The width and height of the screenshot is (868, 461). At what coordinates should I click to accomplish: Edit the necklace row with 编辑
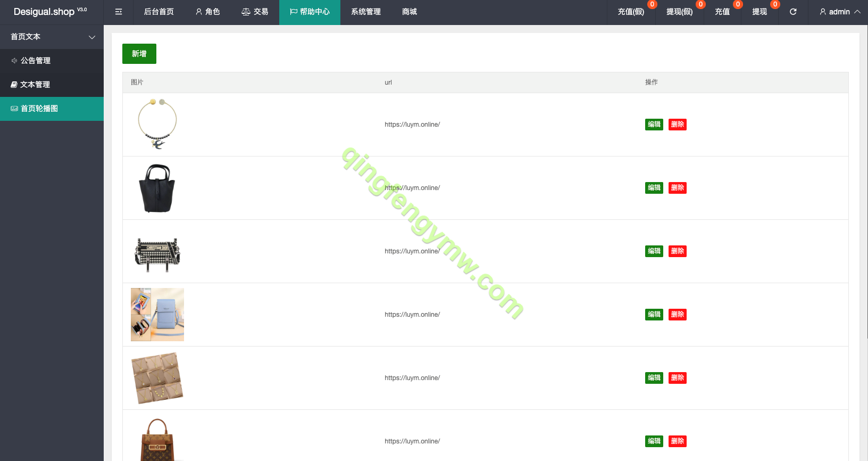654,125
